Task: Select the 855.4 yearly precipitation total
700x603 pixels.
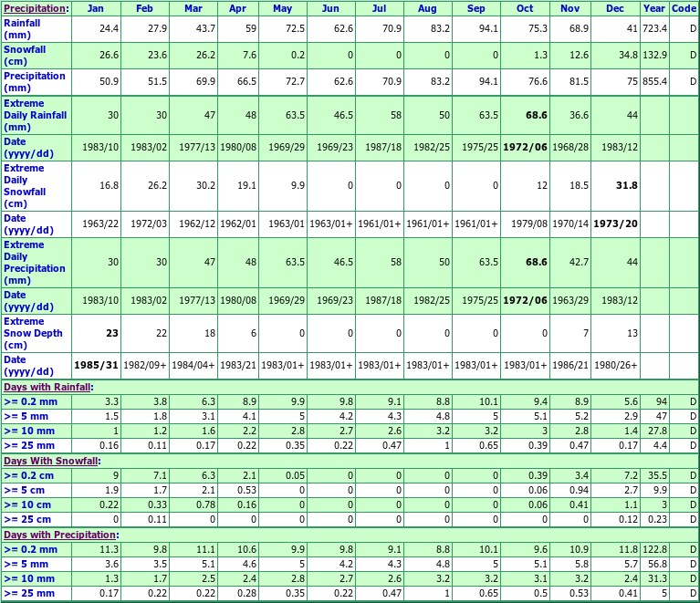Action: click(653, 81)
